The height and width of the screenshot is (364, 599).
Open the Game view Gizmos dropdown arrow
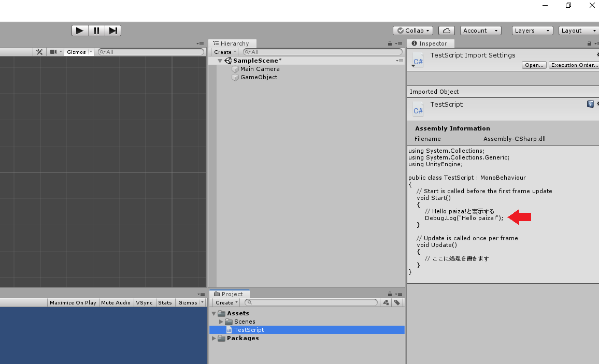(203, 302)
